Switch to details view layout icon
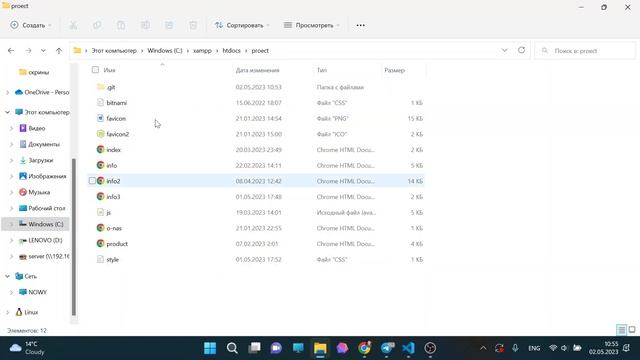This screenshot has width=640, height=360. tap(621, 330)
